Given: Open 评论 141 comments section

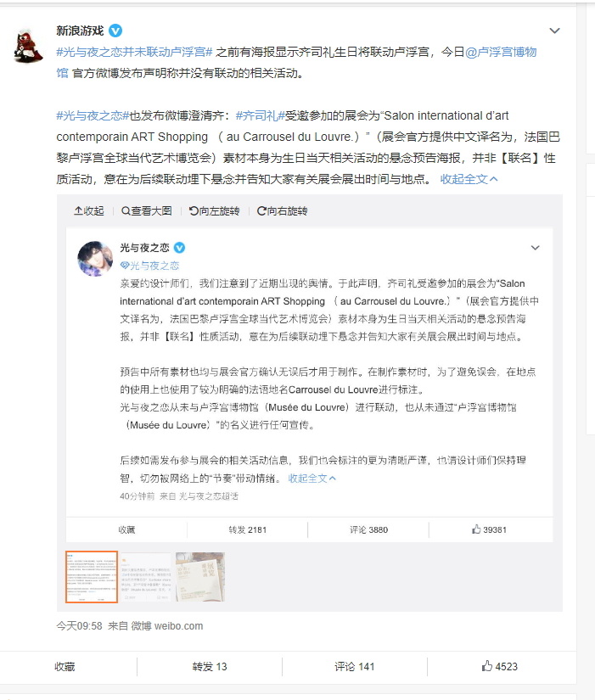Looking at the screenshot, I should (354, 667).
